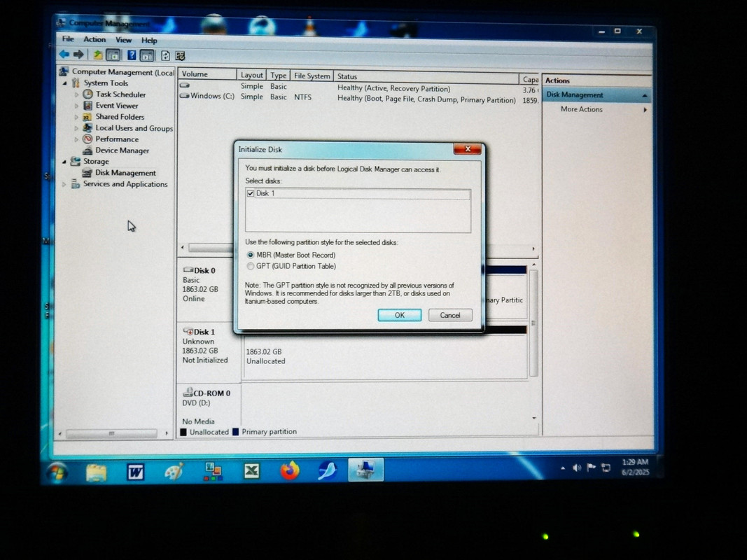Screen dimensions: 747x560
Task: Select the Disk 1 Not Initialized block
Action: coord(209,352)
